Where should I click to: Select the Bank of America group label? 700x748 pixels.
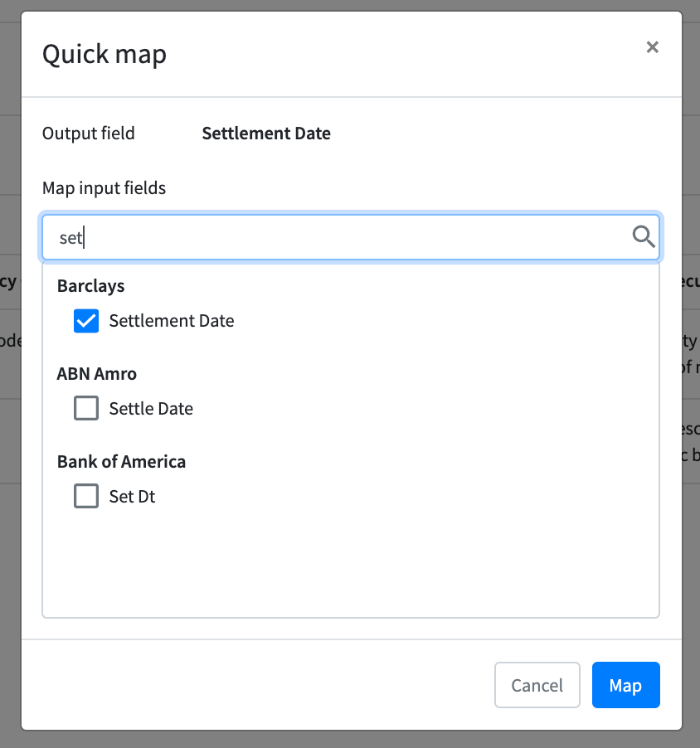click(121, 461)
